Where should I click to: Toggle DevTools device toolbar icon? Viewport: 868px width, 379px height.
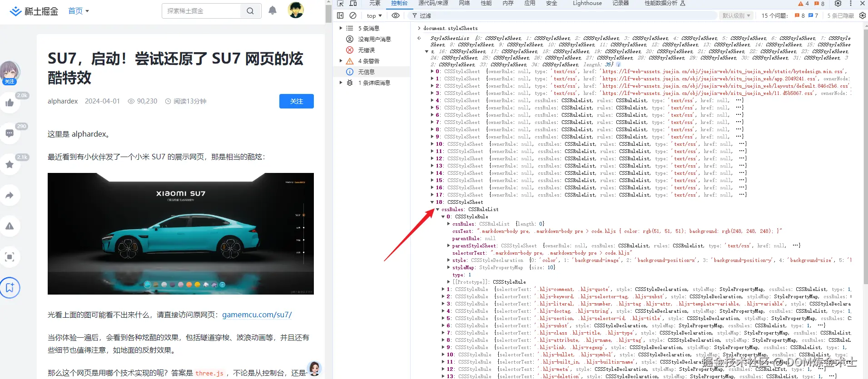point(353,3)
